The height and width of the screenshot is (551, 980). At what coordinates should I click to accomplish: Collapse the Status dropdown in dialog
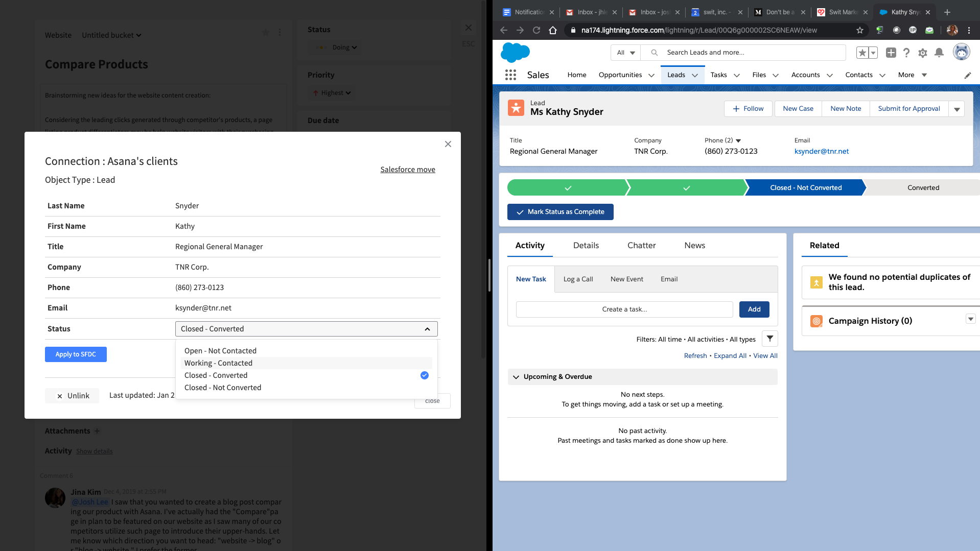coord(427,329)
